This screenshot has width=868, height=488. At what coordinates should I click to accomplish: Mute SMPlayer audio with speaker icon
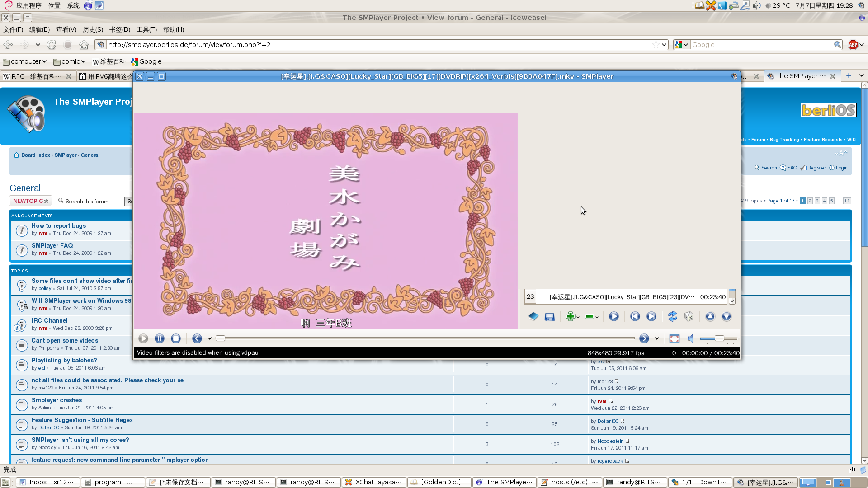[x=691, y=338]
